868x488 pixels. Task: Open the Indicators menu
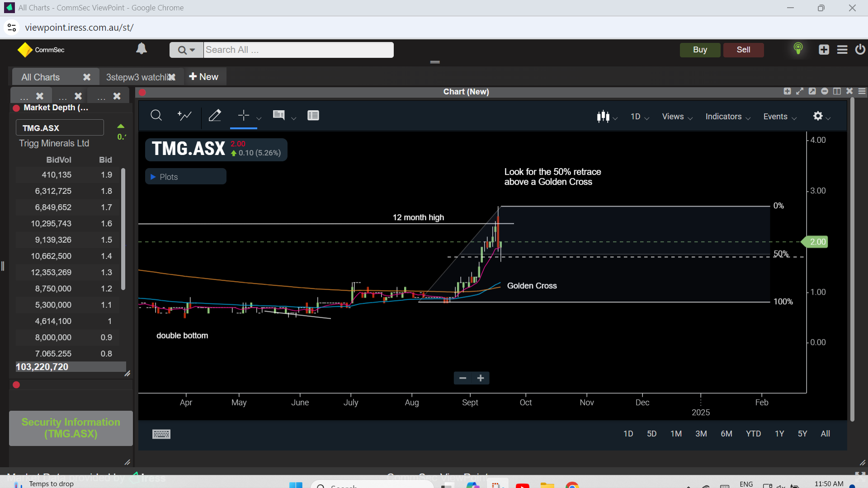tap(728, 117)
